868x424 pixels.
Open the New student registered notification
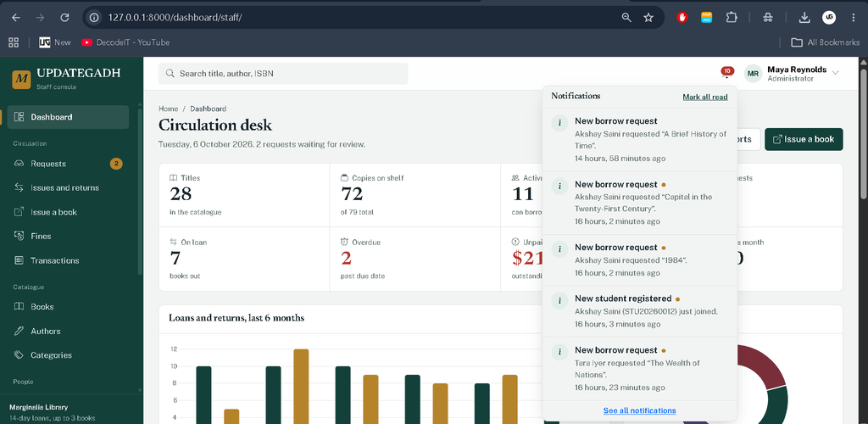pyautogui.click(x=639, y=311)
